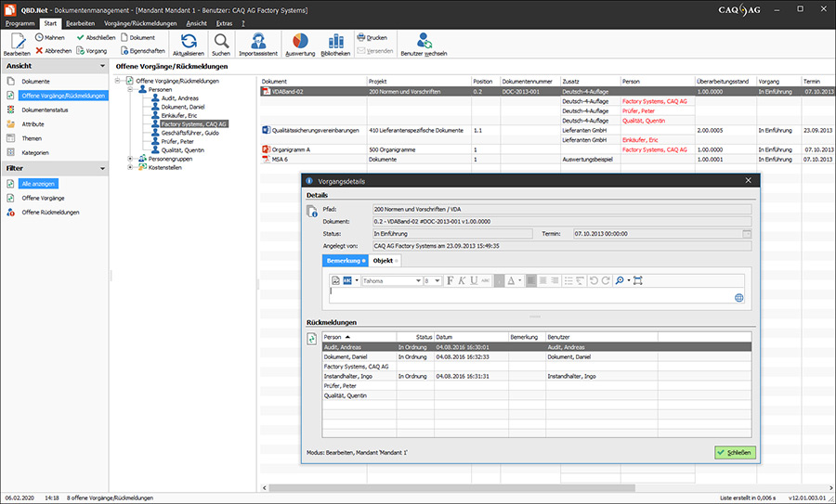Click the undo arrow in the editor toolbar

coord(594,280)
